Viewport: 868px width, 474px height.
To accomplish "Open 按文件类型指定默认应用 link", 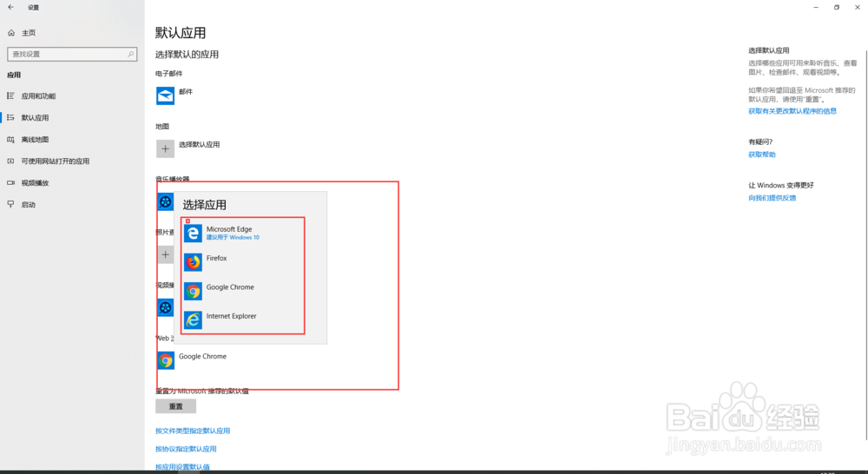I will click(193, 431).
